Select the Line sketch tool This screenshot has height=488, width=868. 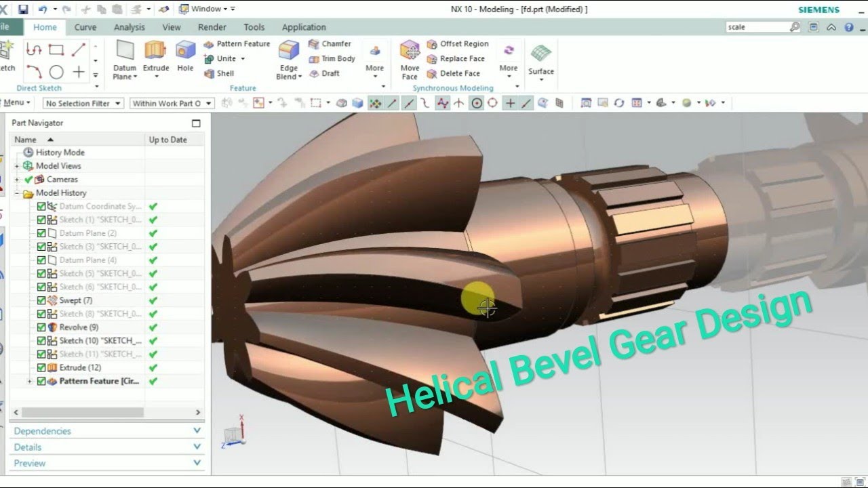point(79,49)
